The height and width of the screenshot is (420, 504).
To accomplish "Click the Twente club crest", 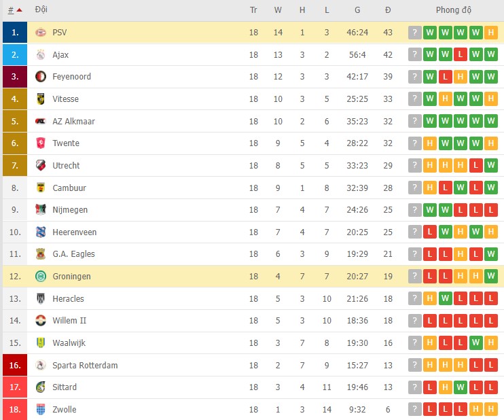I will coord(41,143).
